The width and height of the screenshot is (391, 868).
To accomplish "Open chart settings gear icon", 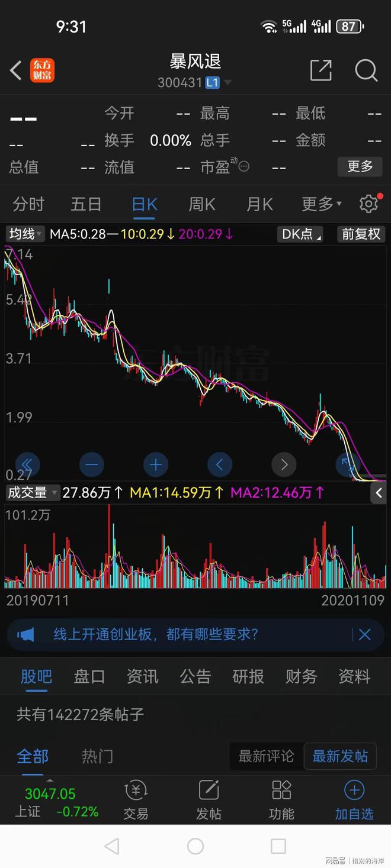I will (368, 204).
